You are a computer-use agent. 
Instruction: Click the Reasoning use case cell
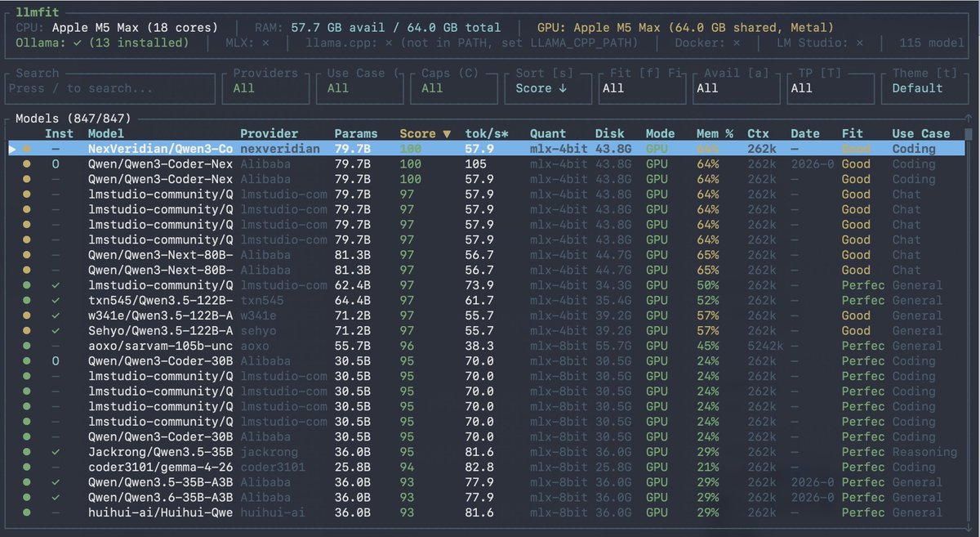(x=924, y=452)
